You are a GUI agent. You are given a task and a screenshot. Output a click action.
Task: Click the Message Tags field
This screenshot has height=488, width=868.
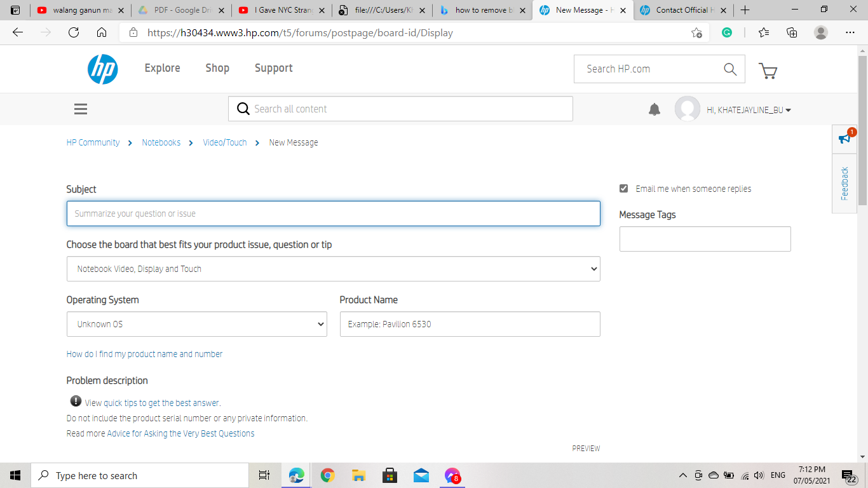(x=705, y=239)
